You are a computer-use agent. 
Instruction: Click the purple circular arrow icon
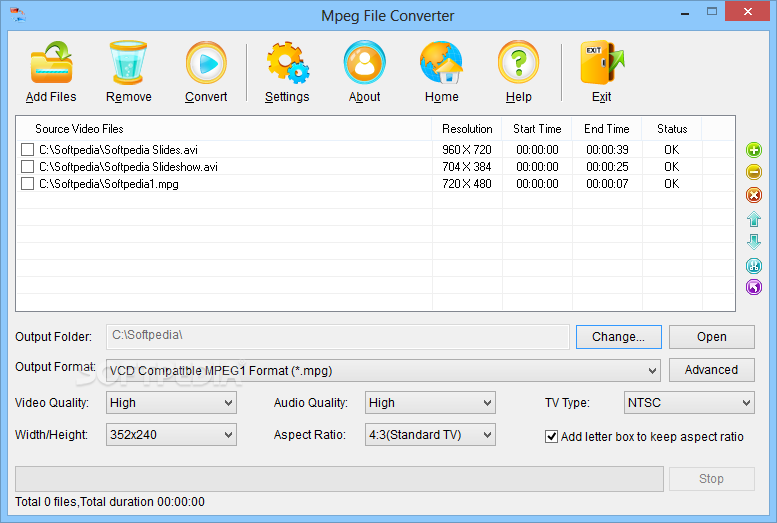point(754,287)
